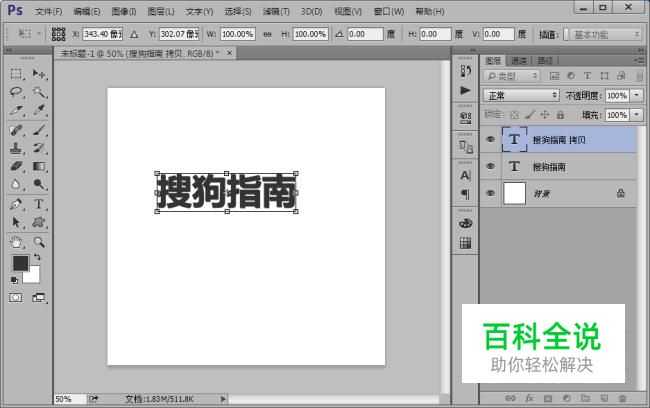
Task: Add a layer mask
Action: (548, 398)
